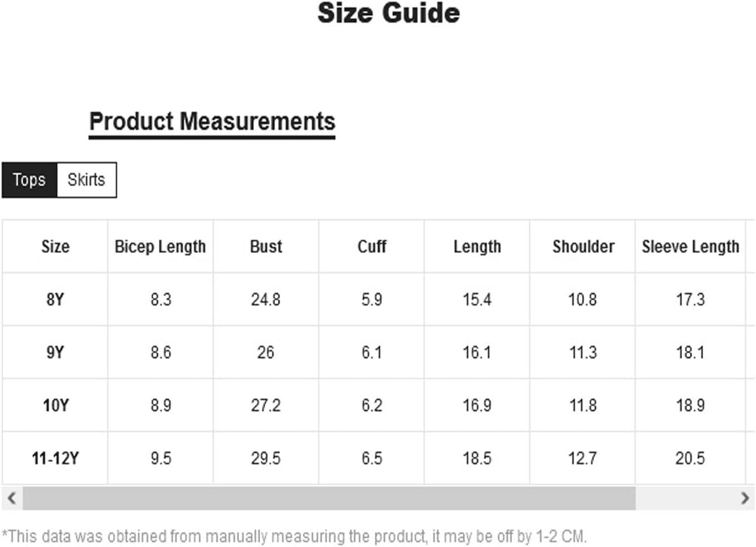Click the Length column header
Screen dimensions: 756x547
[x=477, y=246]
